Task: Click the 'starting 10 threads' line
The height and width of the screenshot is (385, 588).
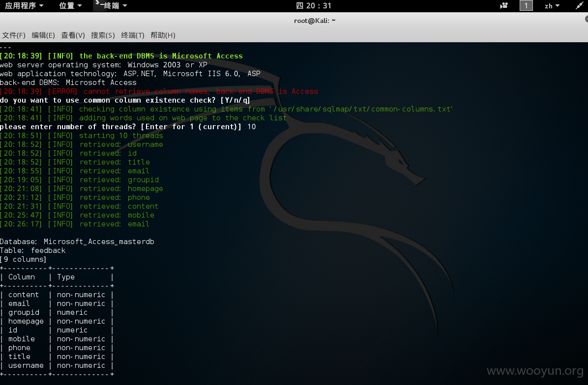Action: pyautogui.click(x=82, y=136)
